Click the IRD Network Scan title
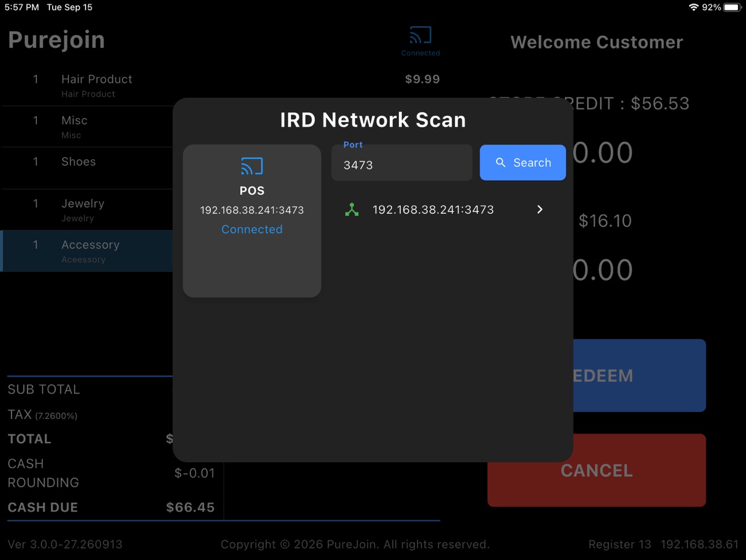Viewport: 746px width, 560px height. point(373,120)
